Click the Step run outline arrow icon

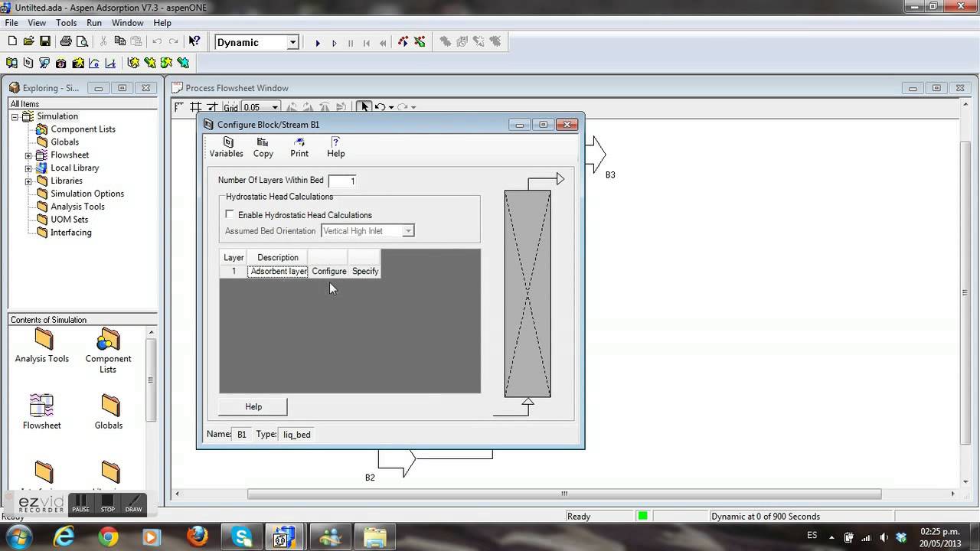point(334,43)
